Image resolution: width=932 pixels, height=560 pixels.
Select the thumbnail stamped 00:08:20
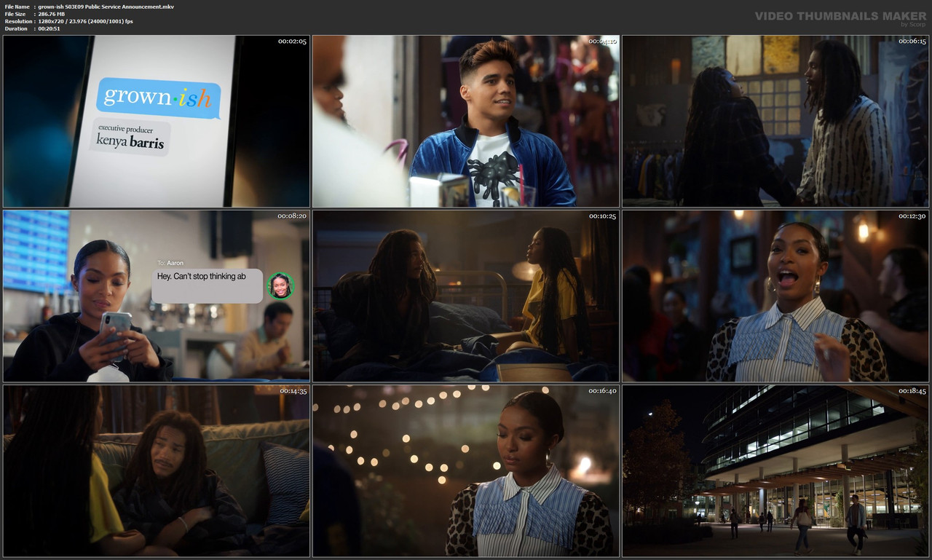click(x=157, y=296)
